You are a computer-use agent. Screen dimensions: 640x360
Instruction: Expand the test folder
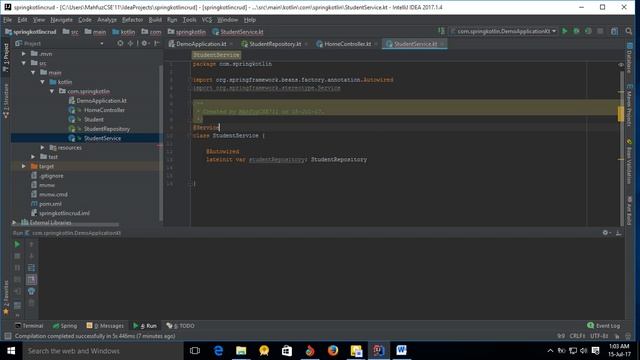click(33, 157)
